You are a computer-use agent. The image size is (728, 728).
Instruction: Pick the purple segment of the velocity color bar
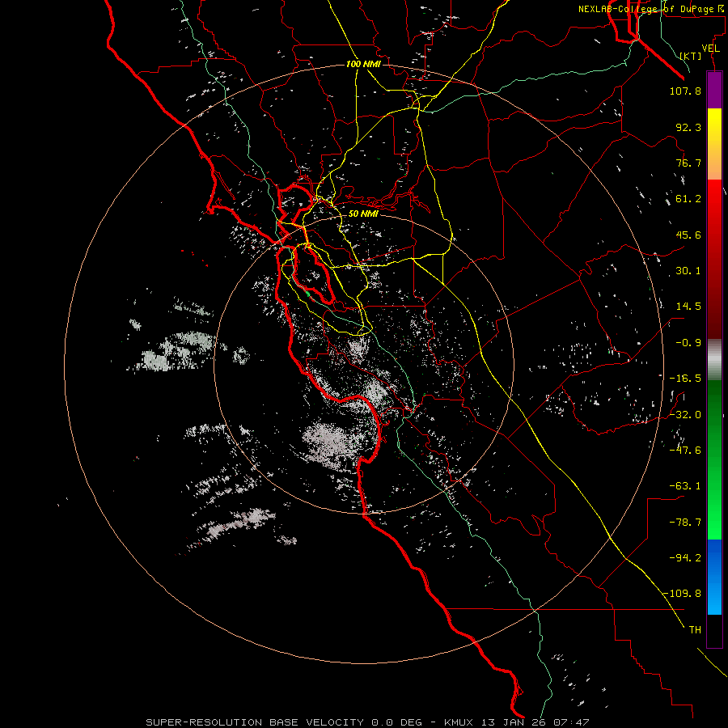pos(714,90)
